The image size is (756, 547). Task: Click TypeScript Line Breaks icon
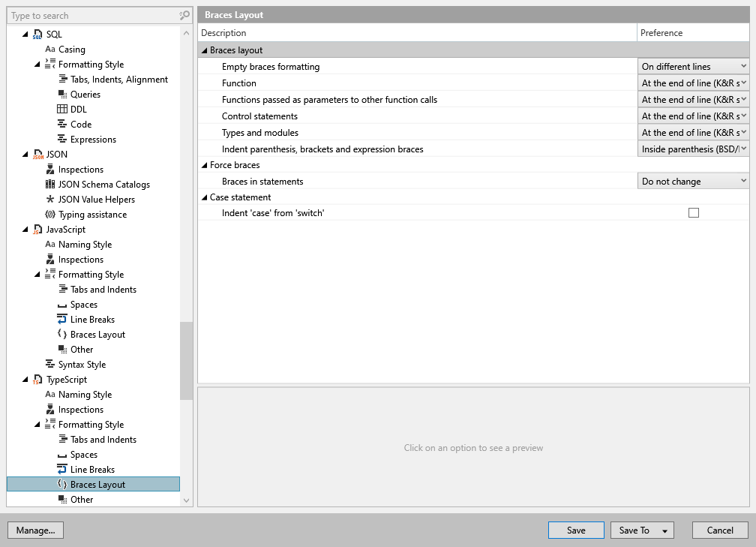pyautogui.click(x=62, y=469)
